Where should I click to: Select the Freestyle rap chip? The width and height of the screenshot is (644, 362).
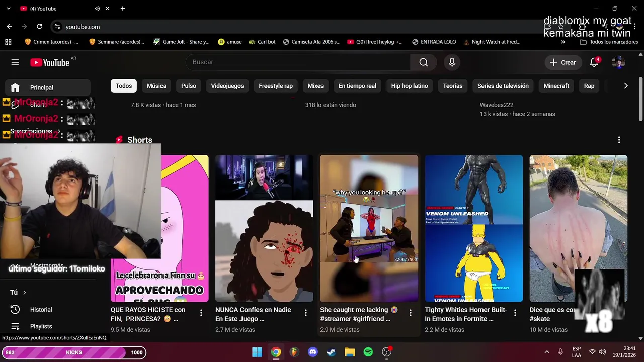pos(276,86)
